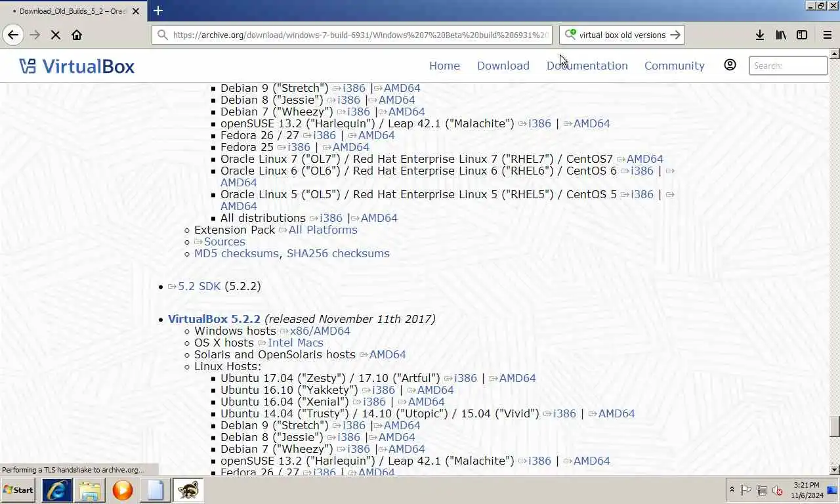
Task: Open the Download menu item
Action: click(503, 66)
